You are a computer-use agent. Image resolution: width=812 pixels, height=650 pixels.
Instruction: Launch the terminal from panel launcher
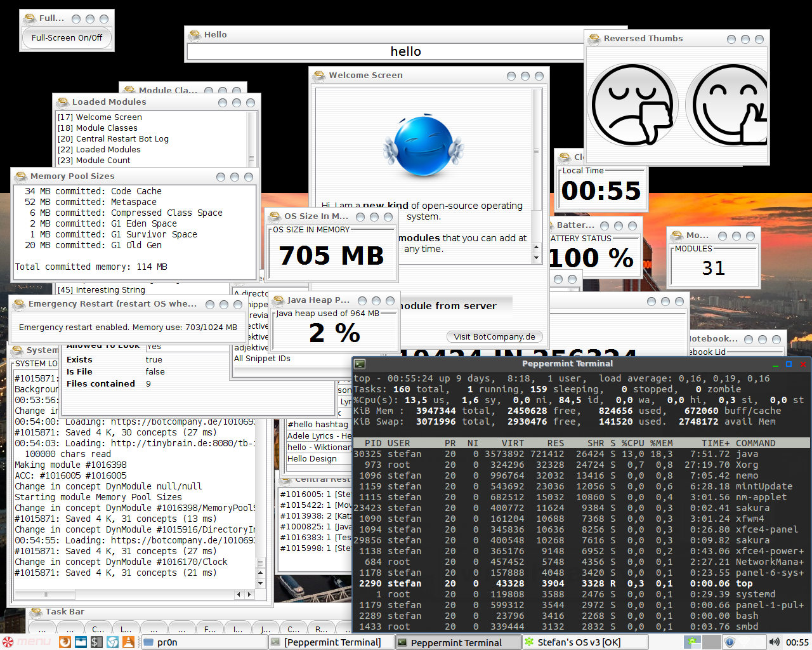click(96, 642)
